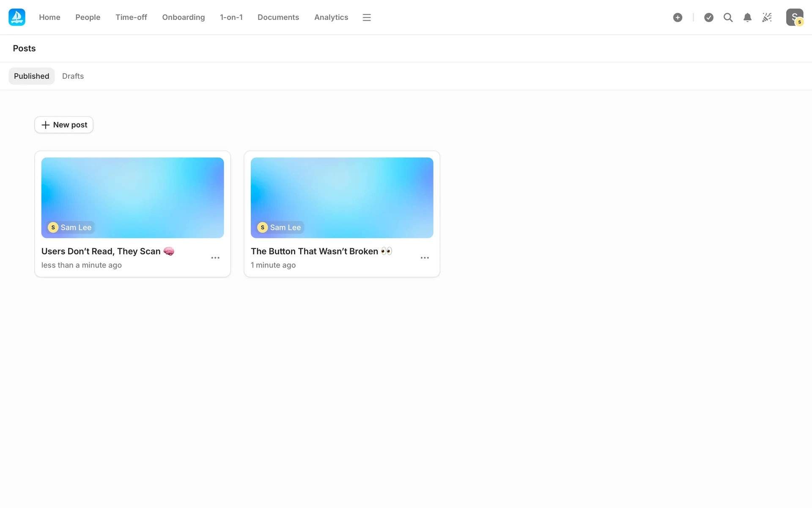This screenshot has width=812, height=508.
Task: Select the Published tab
Action: (32, 76)
